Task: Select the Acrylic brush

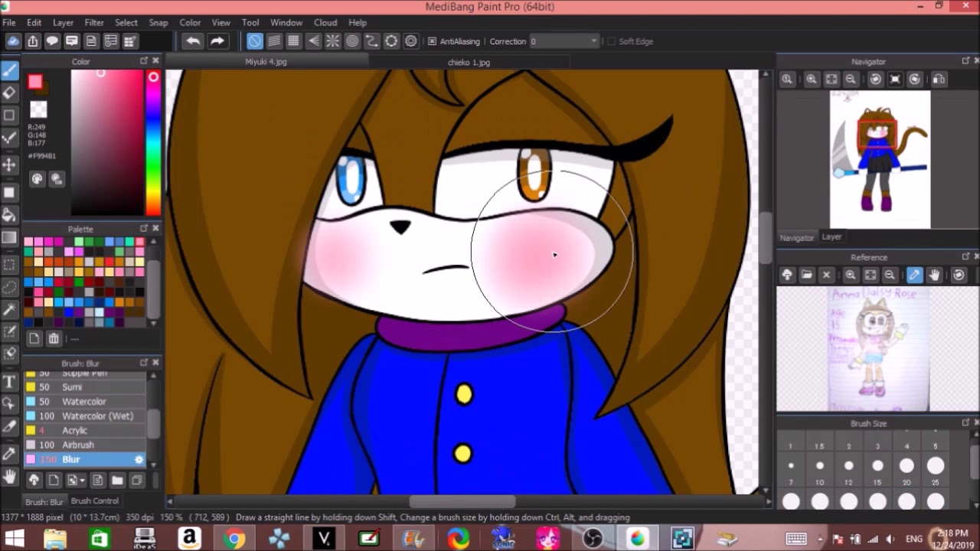Action: (85, 430)
